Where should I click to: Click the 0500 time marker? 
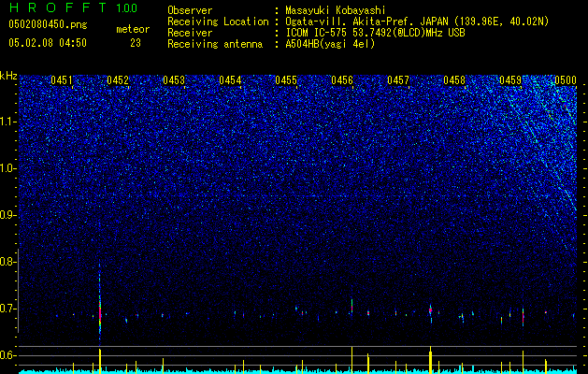click(566, 80)
